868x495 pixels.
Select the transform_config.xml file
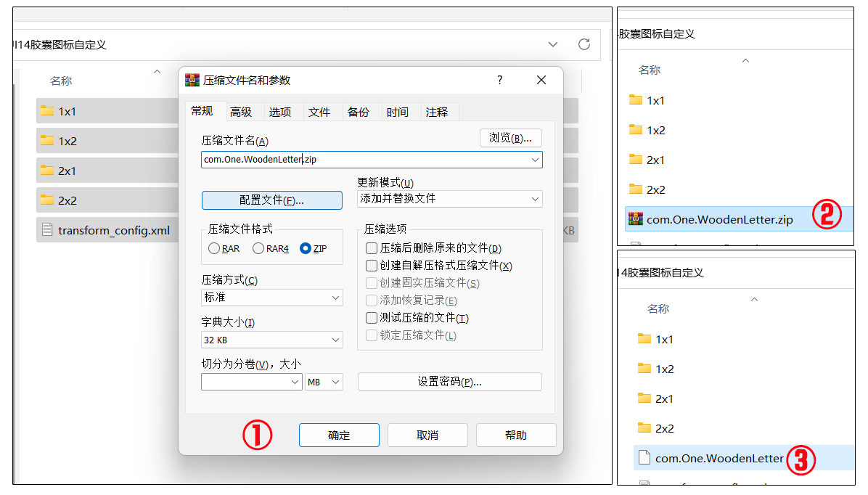[x=109, y=229]
